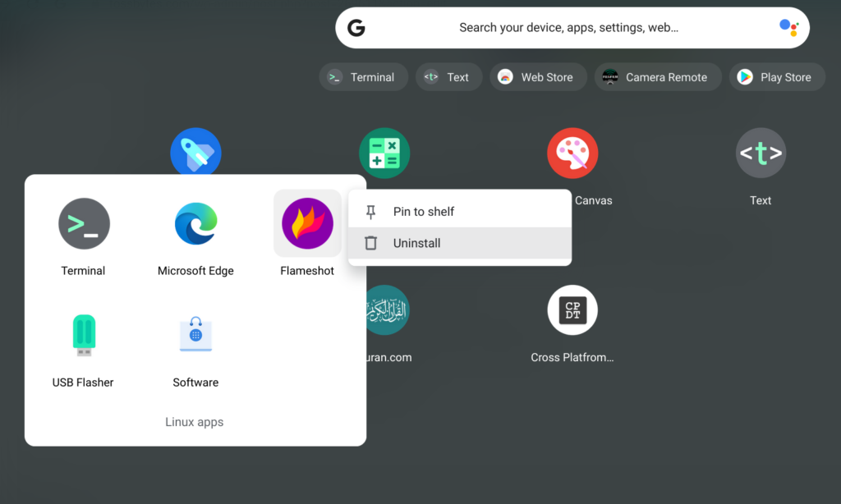Open the USB Flasher app

83,335
